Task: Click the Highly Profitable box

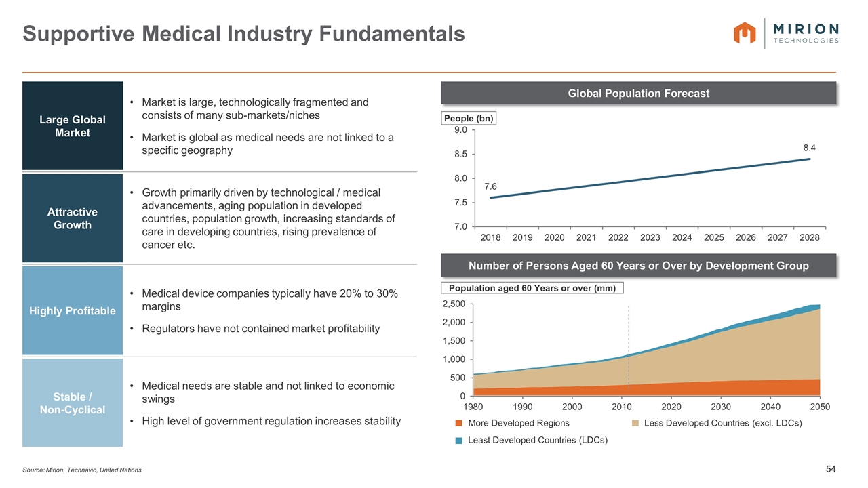Action: click(x=73, y=310)
